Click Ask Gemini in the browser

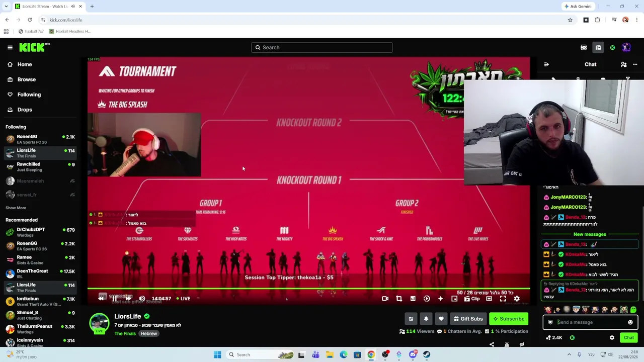(578, 7)
